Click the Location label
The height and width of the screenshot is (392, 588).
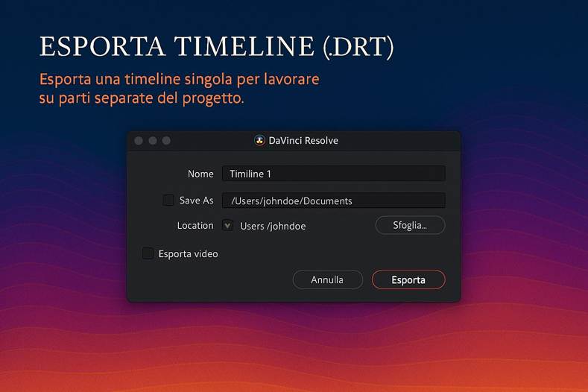coord(195,226)
